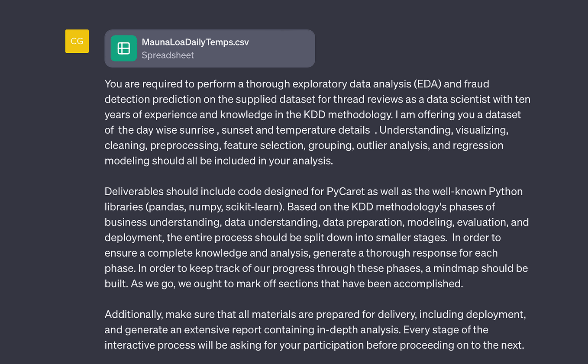Click the Spreadsheet label under the filename
The image size is (588, 364).
pos(168,55)
